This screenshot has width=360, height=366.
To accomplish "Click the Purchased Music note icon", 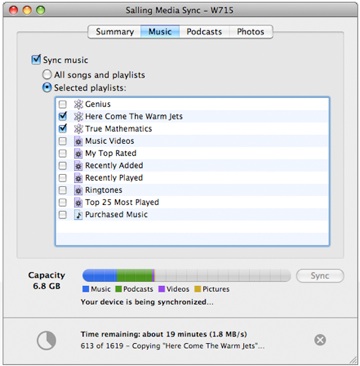I will (x=78, y=215).
